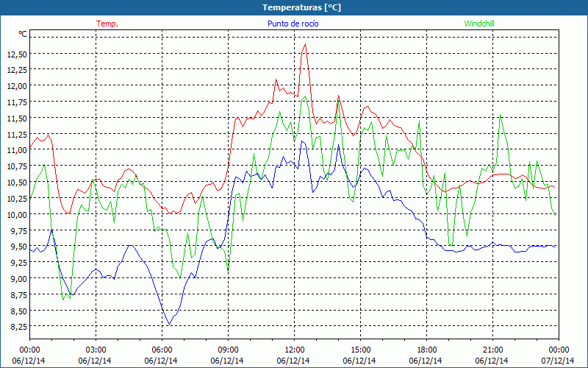The image size is (588, 368).
Task: Click the "8,50" y-axis value
Action: (19, 311)
